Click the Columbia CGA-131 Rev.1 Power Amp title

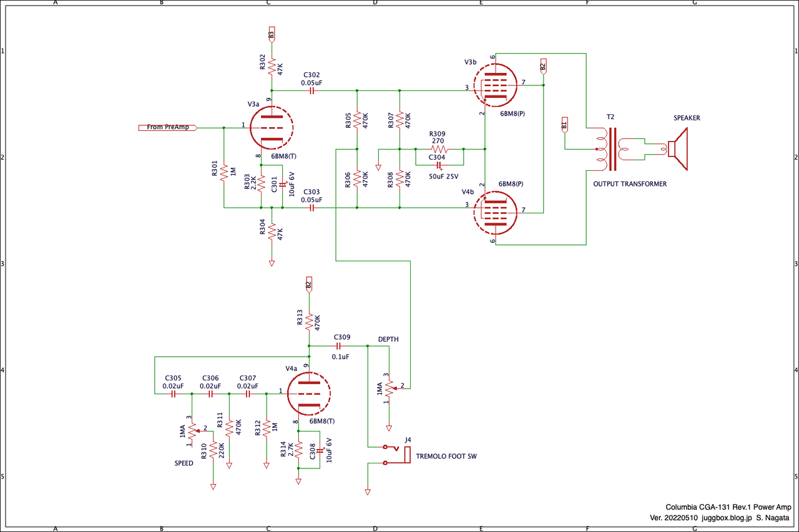pos(728,507)
